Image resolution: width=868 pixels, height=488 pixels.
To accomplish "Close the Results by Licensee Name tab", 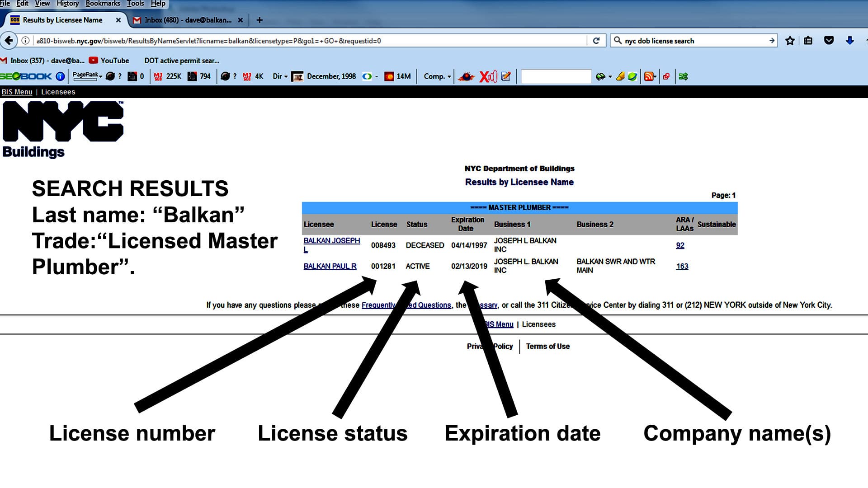I will pyautogui.click(x=118, y=20).
